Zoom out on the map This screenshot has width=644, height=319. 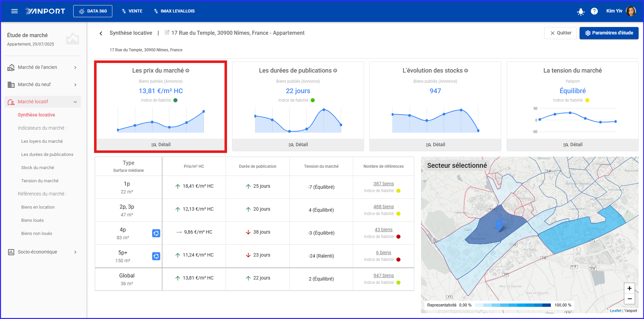[629, 299]
